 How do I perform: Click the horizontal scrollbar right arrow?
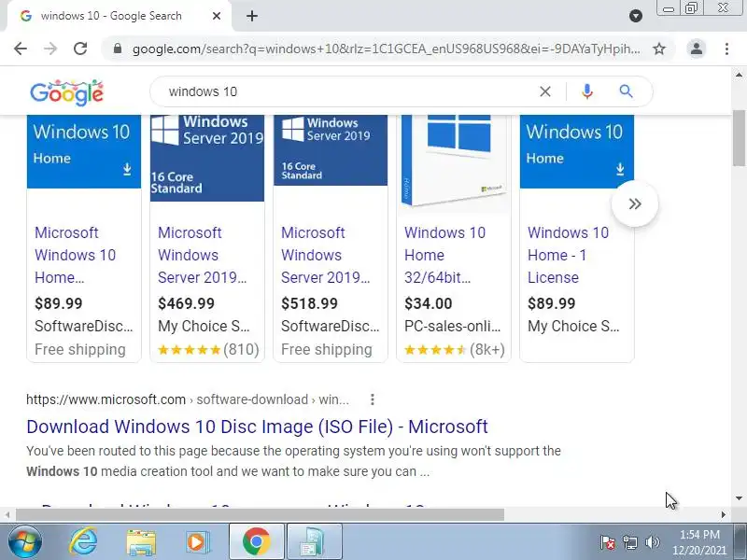click(723, 515)
